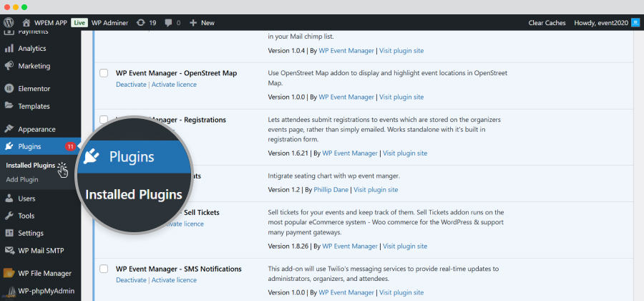Screen dimensions: 644x301
Task: Open WP Event Manager author link for version 1.0.4
Action: (346, 51)
